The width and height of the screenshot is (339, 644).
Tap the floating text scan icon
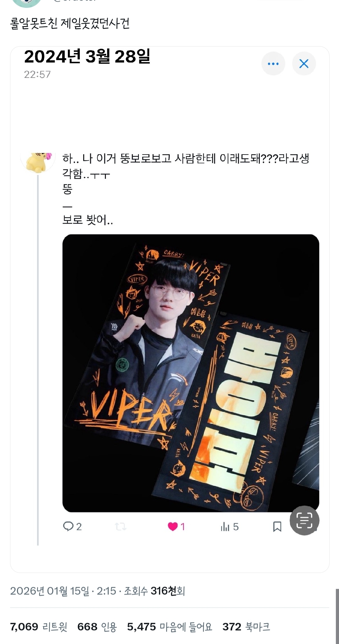click(304, 520)
